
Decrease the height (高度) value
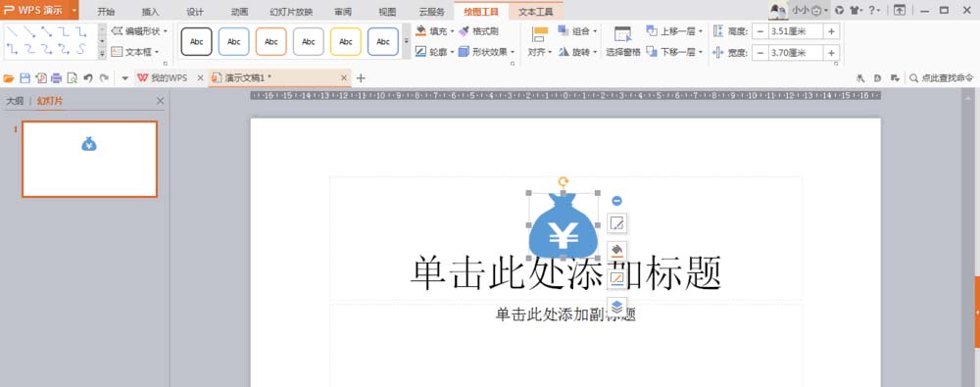point(760,31)
